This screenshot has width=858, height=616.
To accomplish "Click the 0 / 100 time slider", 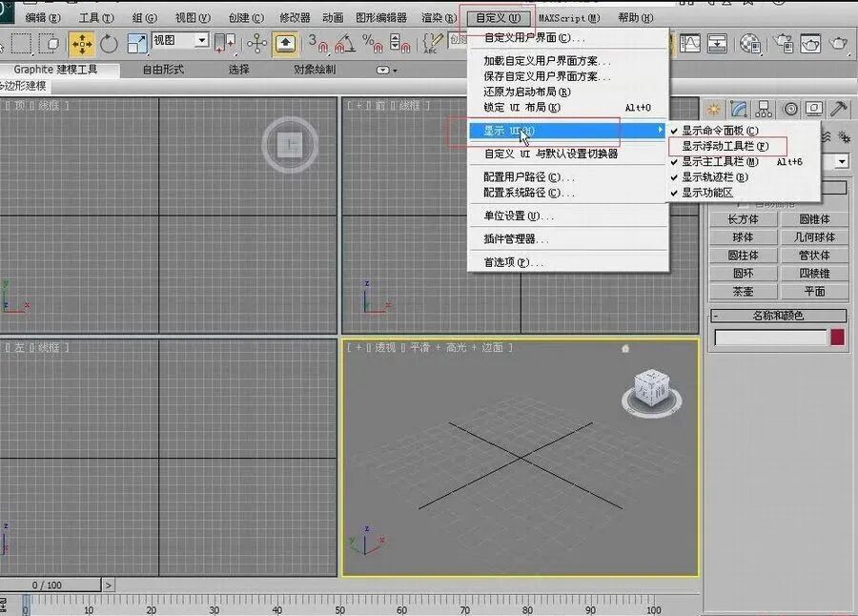I will point(51,585).
